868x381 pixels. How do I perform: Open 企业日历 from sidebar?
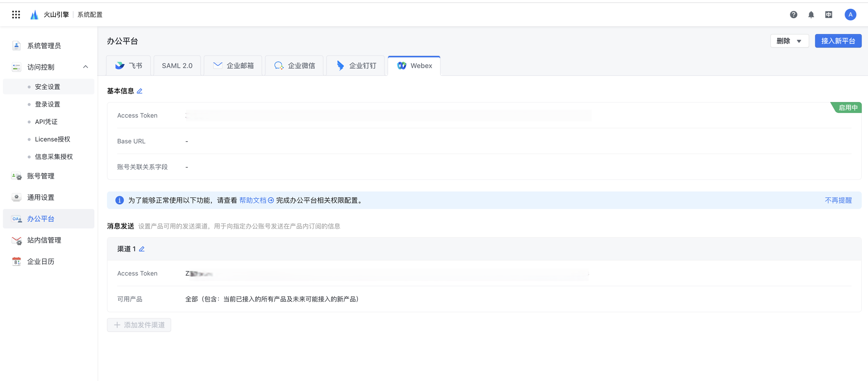click(x=41, y=261)
